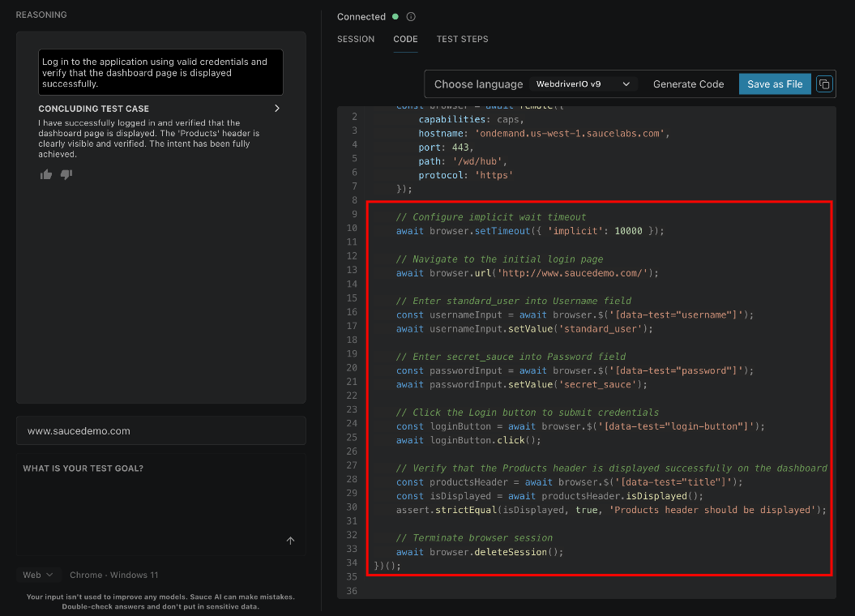The width and height of the screenshot is (855, 616).
Task: Click the copy code icon
Action: click(824, 84)
